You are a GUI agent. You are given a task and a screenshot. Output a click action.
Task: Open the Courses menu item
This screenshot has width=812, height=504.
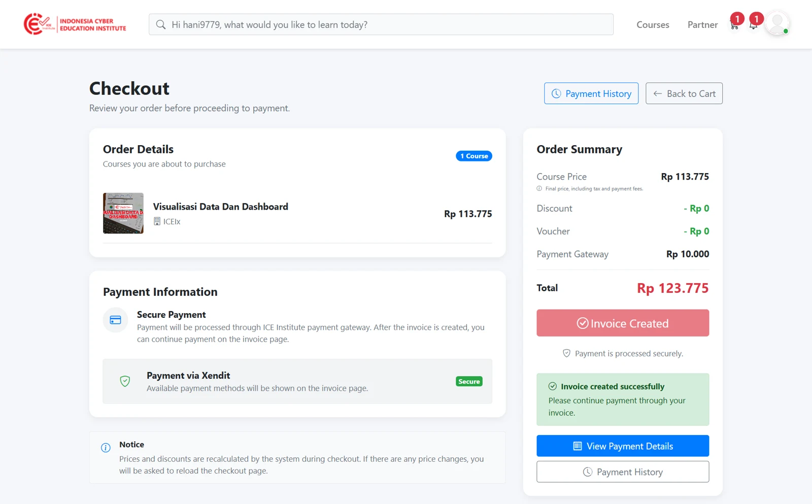(653, 24)
